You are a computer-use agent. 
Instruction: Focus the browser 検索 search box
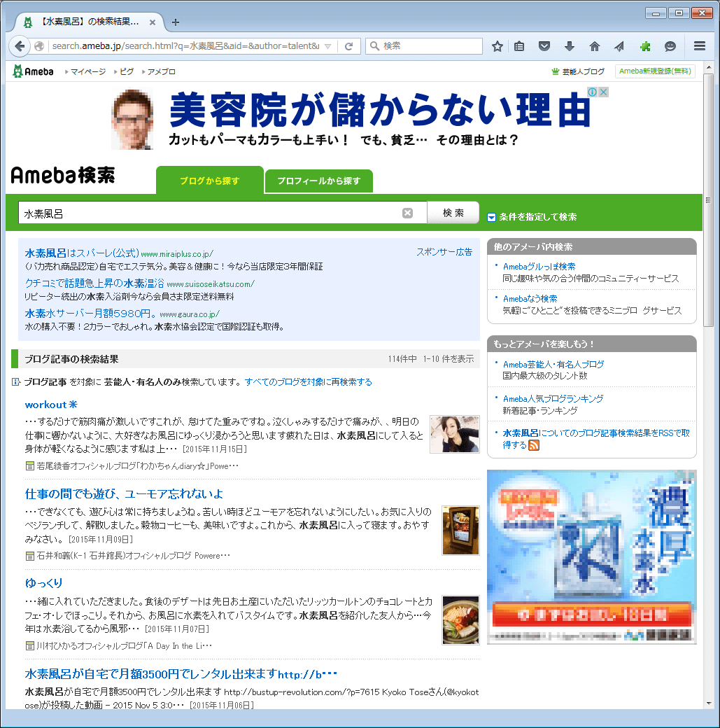(x=424, y=46)
